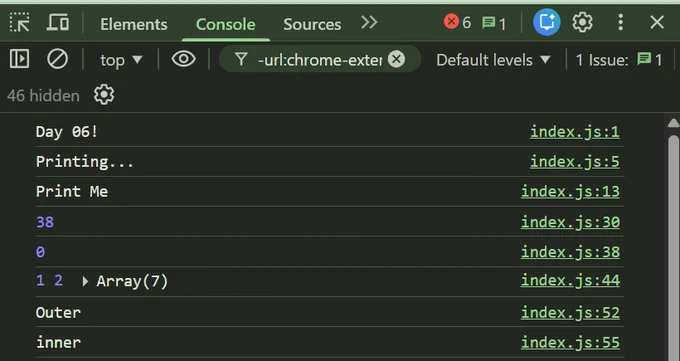The image size is (680, 361).
Task: Open DevTools settings gear
Action: 582,22
